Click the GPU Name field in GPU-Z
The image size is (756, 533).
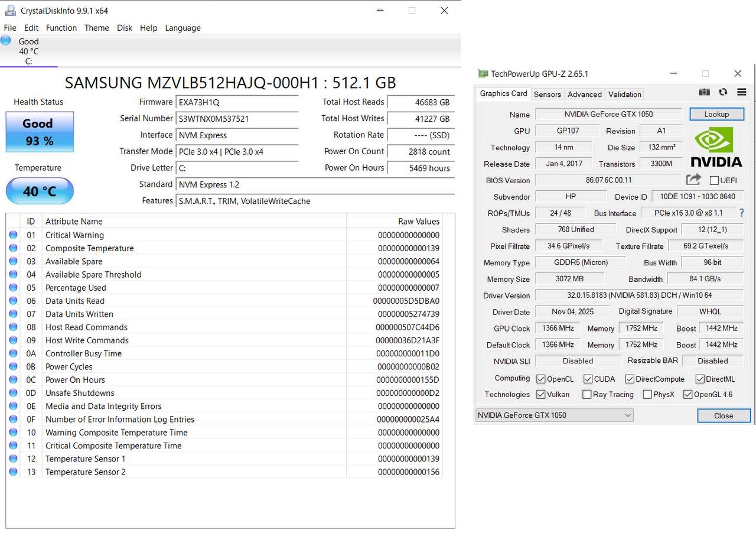tap(608, 114)
